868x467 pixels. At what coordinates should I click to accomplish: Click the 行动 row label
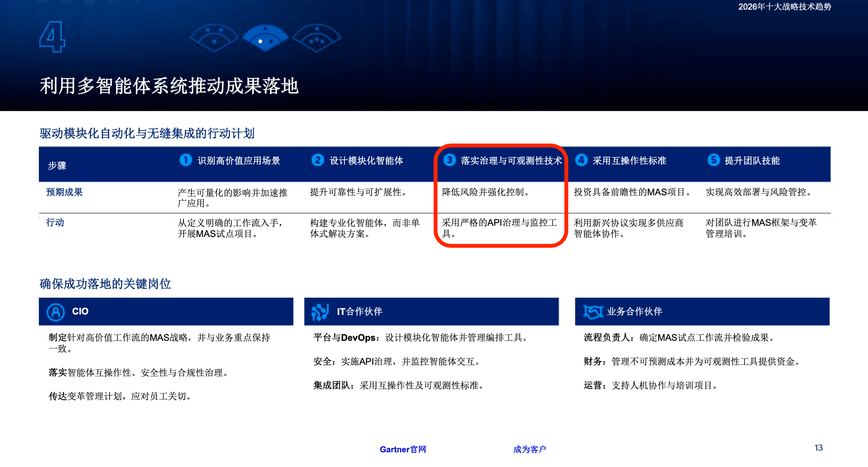click(55, 223)
